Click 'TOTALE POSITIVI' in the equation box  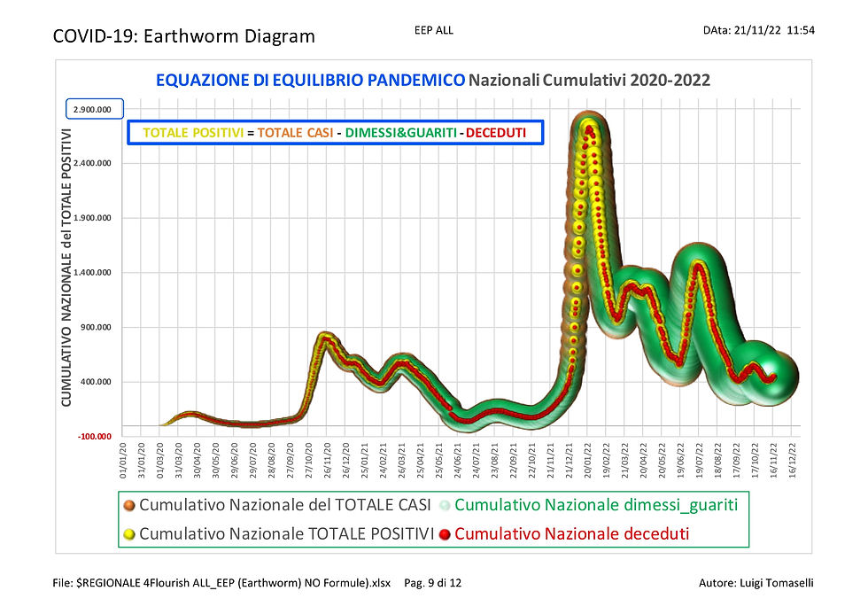click(x=193, y=133)
